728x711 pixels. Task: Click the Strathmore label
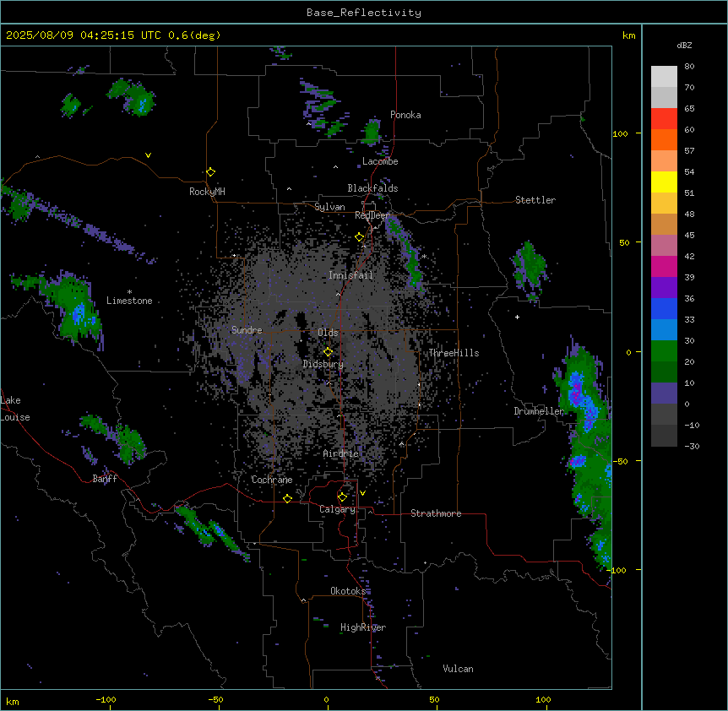[x=436, y=513]
